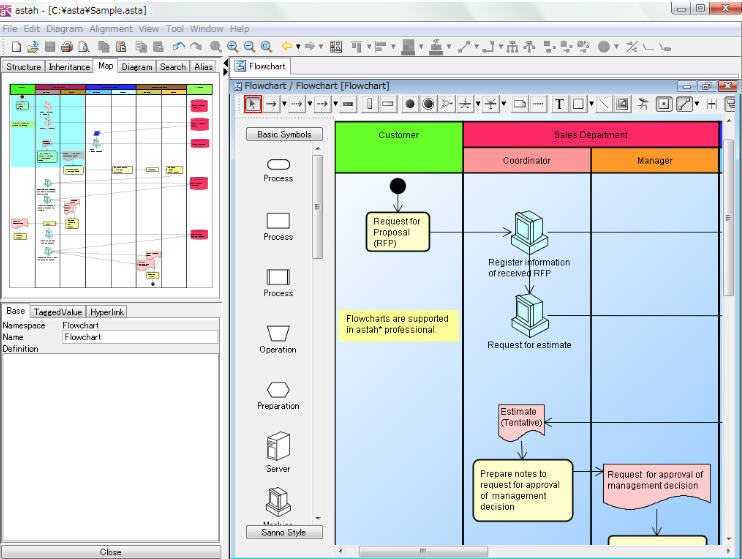Open the line style tool dropdown
This screenshot has width=742, height=559.
pos(699,104)
